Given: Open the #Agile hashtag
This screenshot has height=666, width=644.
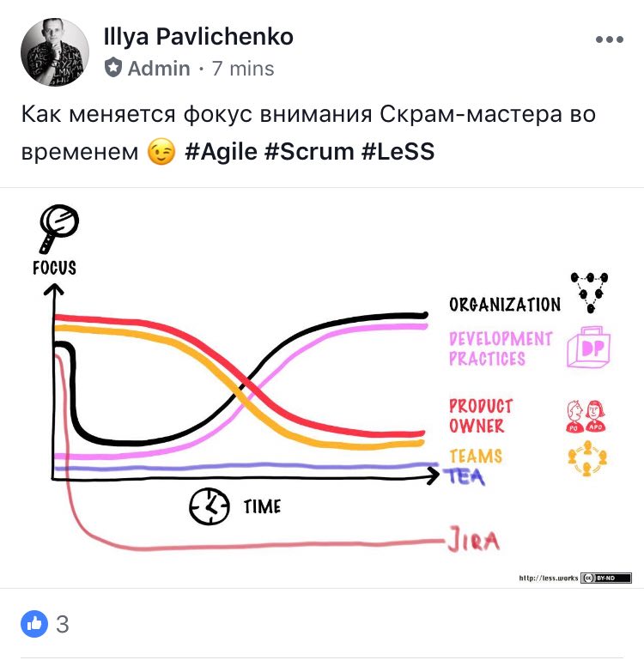Looking at the screenshot, I should [x=221, y=151].
